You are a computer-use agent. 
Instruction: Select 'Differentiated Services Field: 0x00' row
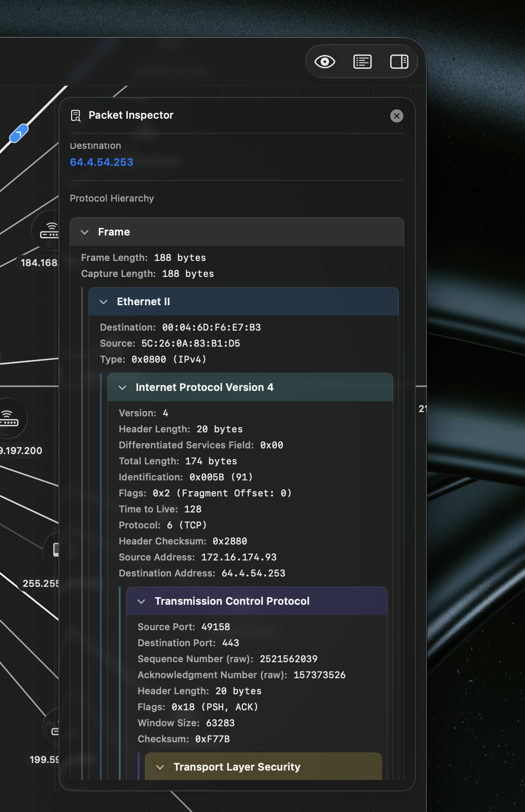[201, 445]
